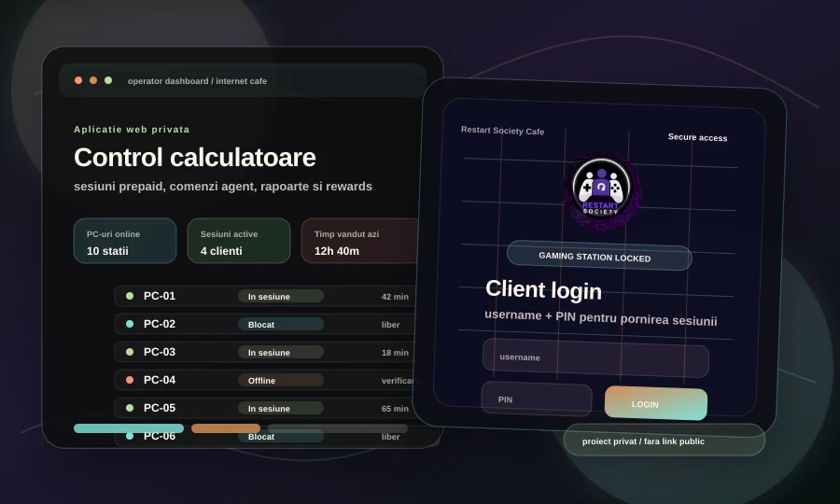Click the green window dot in dashboard
This screenshot has width=840, height=504.
point(108,80)
